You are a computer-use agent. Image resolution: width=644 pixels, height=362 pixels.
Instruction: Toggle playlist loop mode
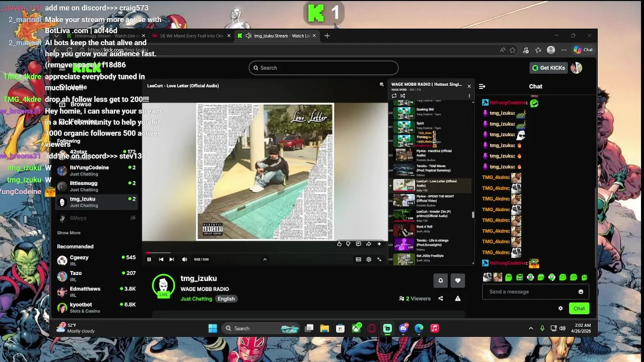click(x=394, y=96)
